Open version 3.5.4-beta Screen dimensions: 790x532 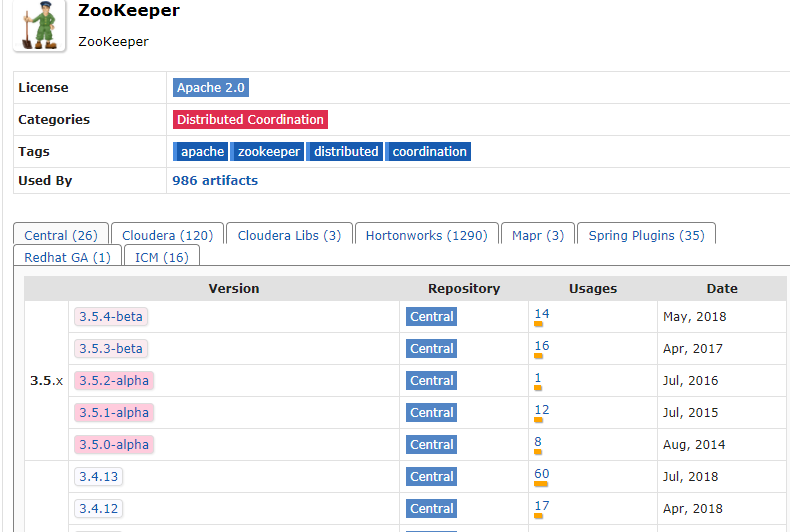[111, 316]
